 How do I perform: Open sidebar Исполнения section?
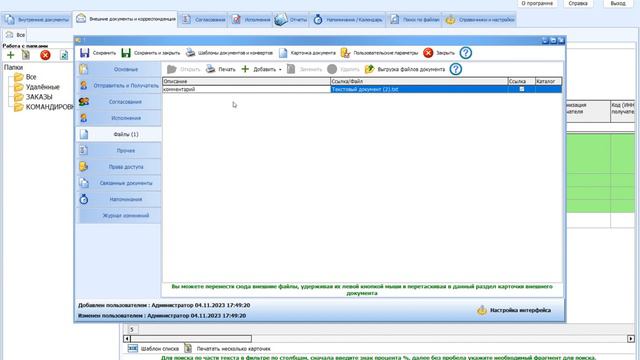pyautogui.click(x=118, y=118)
